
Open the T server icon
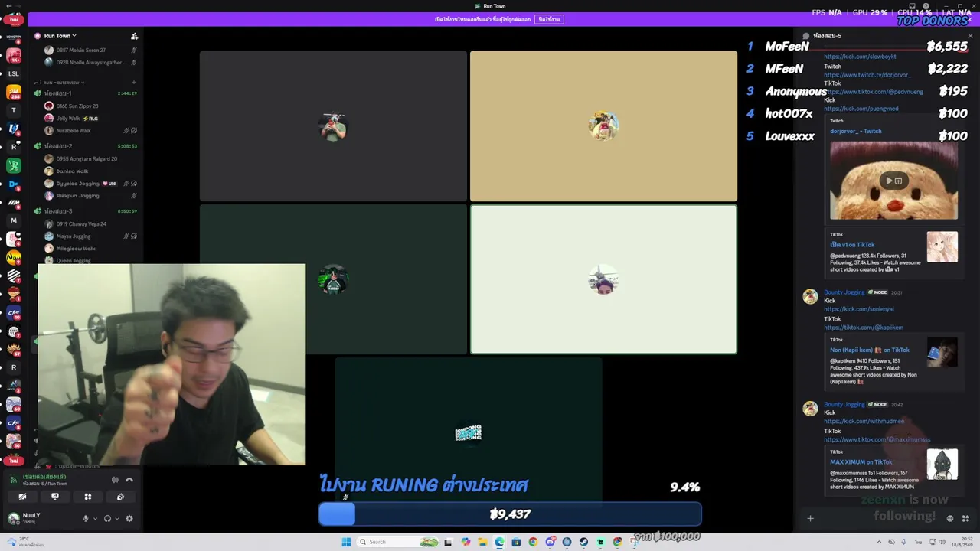point(13,110)
